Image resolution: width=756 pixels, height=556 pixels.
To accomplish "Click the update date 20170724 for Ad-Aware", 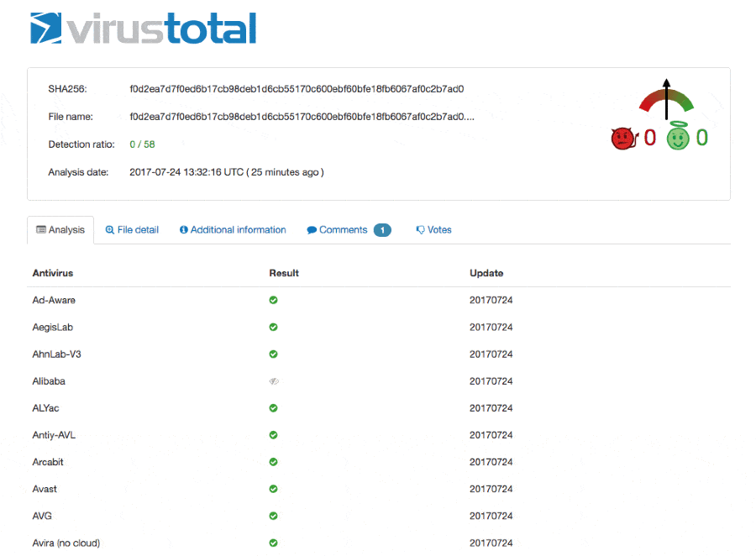I will tap(491, 300).
